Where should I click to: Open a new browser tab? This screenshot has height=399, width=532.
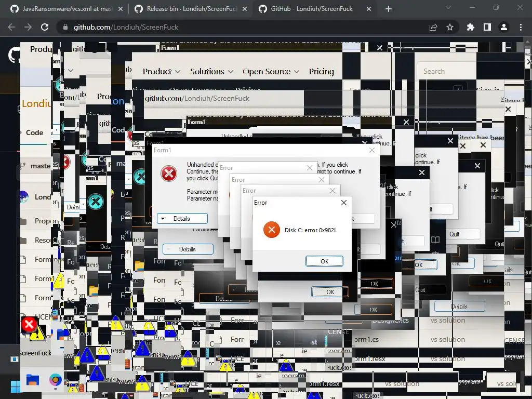click(x=389, y=9)
